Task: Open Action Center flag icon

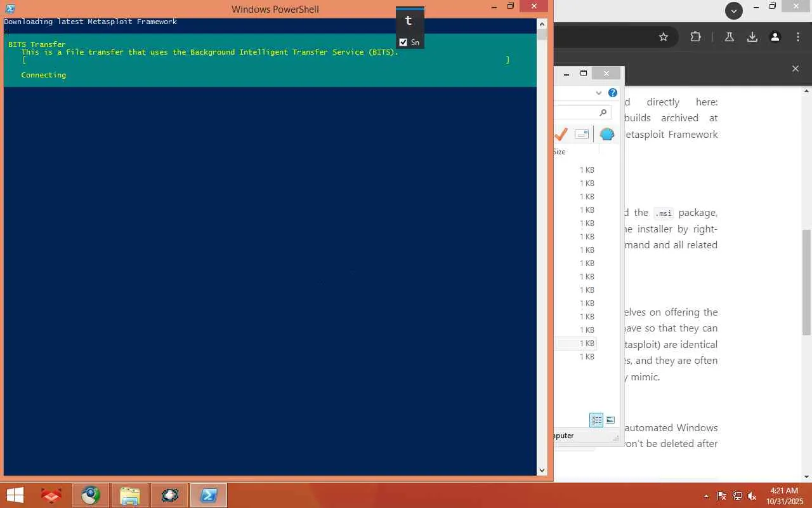Action: pyautogui.click(x=722, y=496)
